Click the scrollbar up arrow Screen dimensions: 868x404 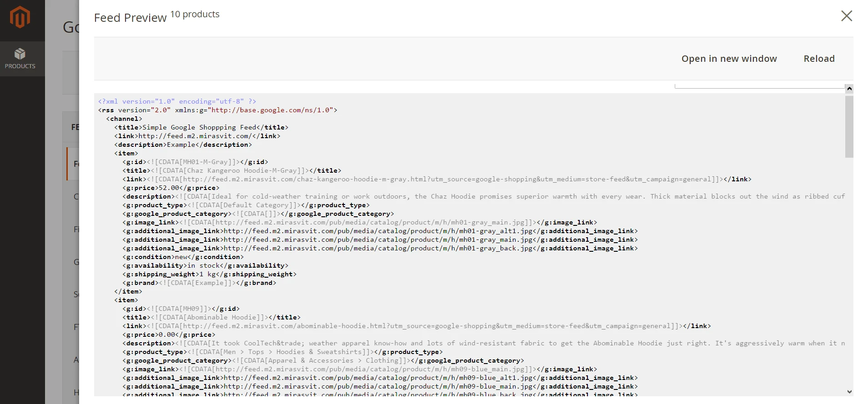(849, 89)
